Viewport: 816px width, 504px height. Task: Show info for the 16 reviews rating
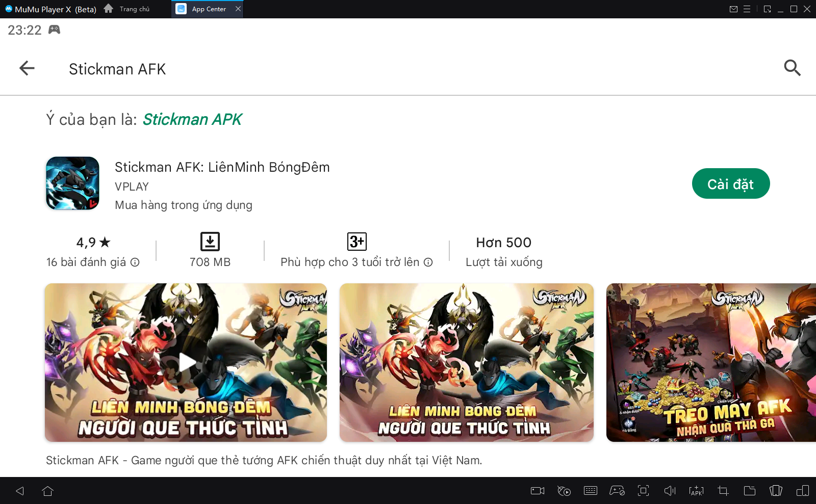pos(135,262)
